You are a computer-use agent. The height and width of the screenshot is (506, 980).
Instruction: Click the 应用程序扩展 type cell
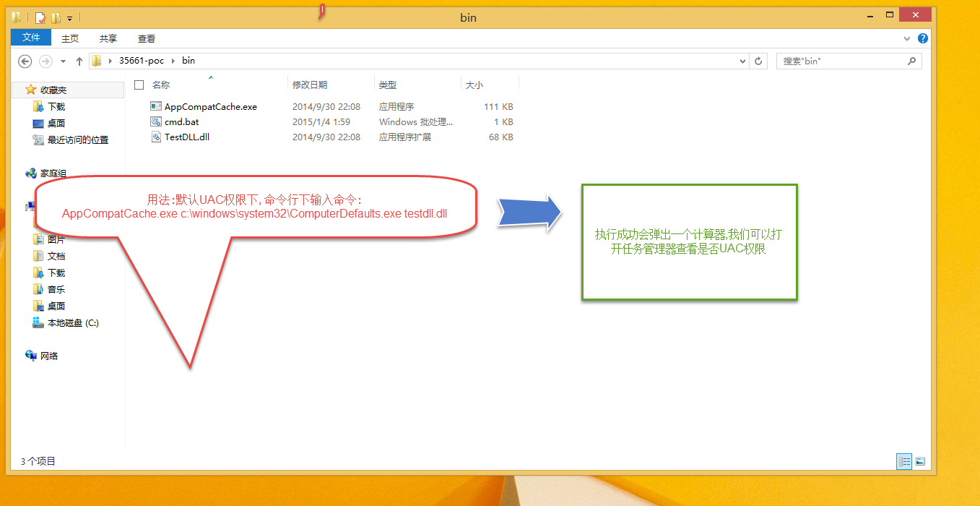(405, 137)
